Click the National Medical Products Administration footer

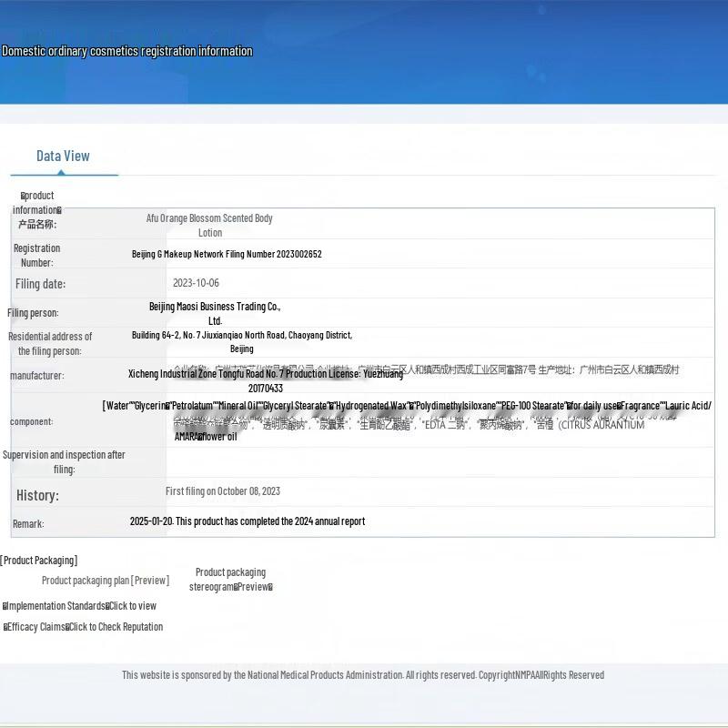[363, 674]
